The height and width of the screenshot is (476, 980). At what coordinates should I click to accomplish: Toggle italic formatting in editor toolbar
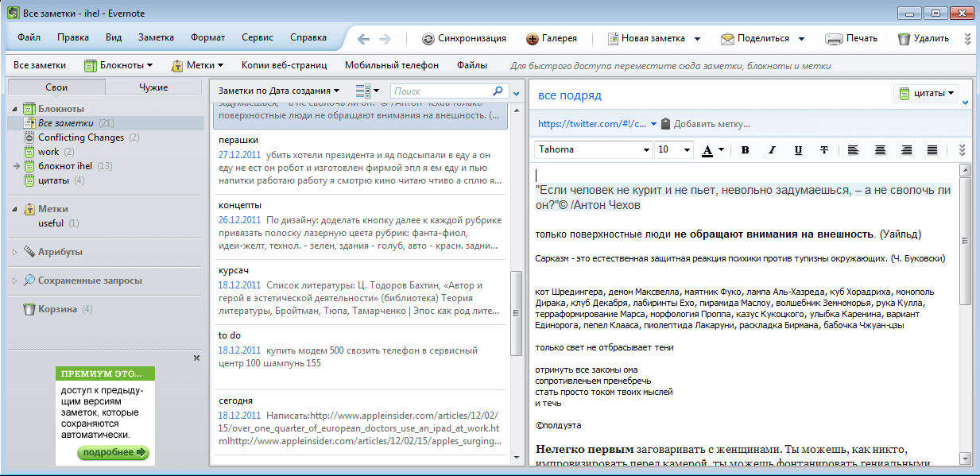pyautogui.click(x=771, y=149)
